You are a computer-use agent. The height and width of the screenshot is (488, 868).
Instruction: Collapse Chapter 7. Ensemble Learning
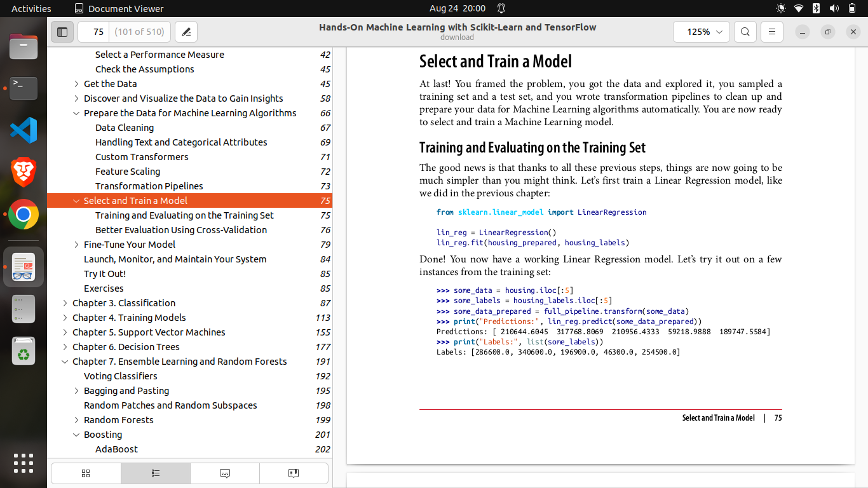tap(65, 362)
